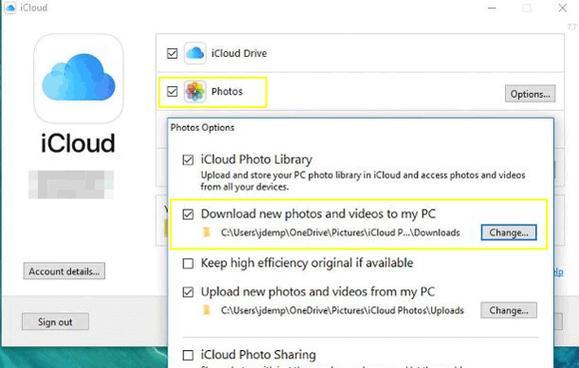
Task: Open Photos Options button
Action: [x=530, y=94]
